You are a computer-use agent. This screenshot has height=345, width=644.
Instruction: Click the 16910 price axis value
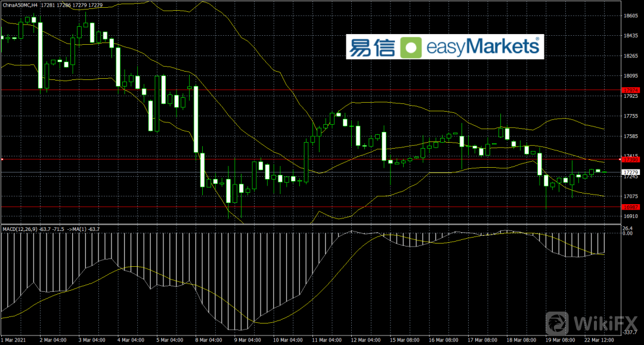coord(630,216)
